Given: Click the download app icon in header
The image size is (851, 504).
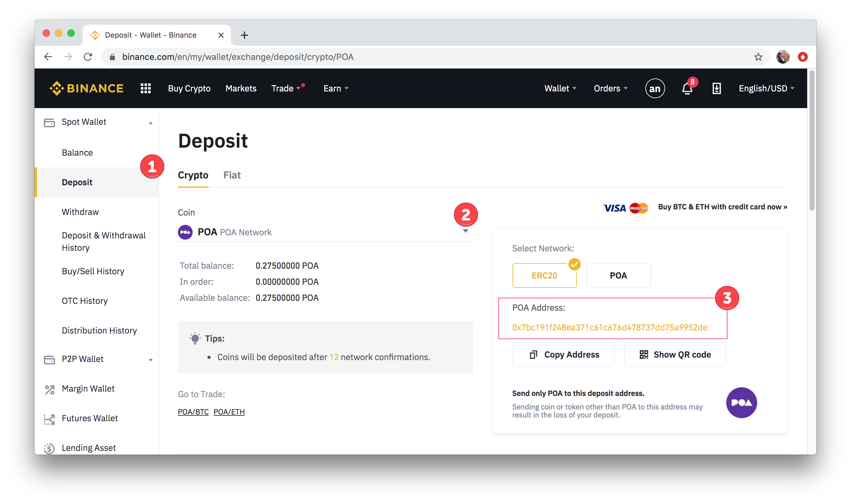Looking at the screenshot, I should click(716, 89).
